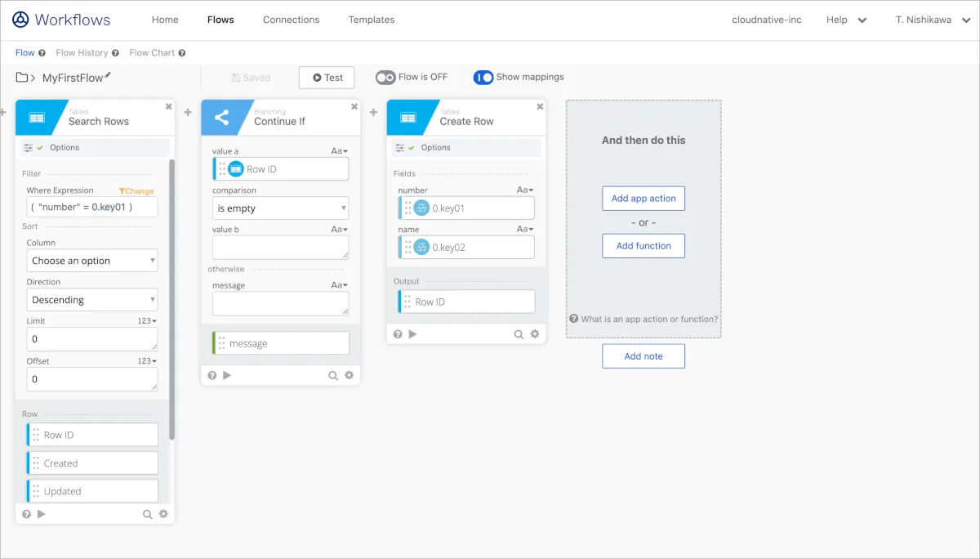Toggle the Flow is OFF switch
Viewport: 980px width, 559px height.
(x=385, y=78)
